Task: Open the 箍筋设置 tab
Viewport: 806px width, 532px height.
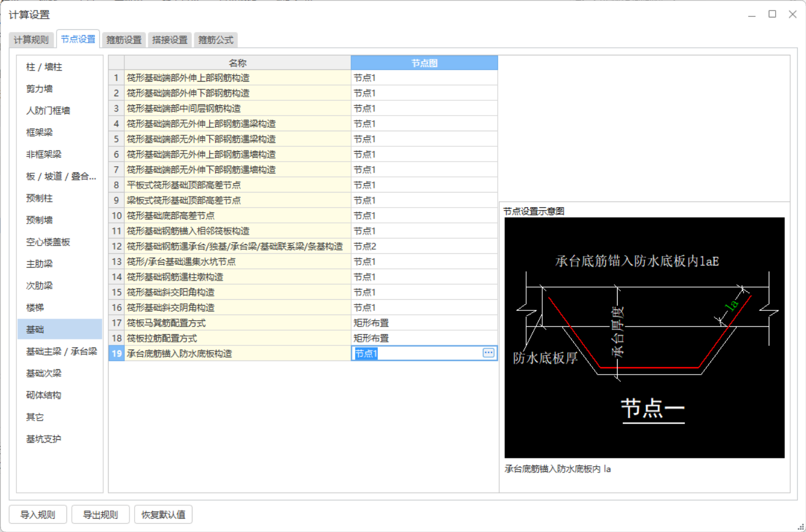Action: point(124,40)
